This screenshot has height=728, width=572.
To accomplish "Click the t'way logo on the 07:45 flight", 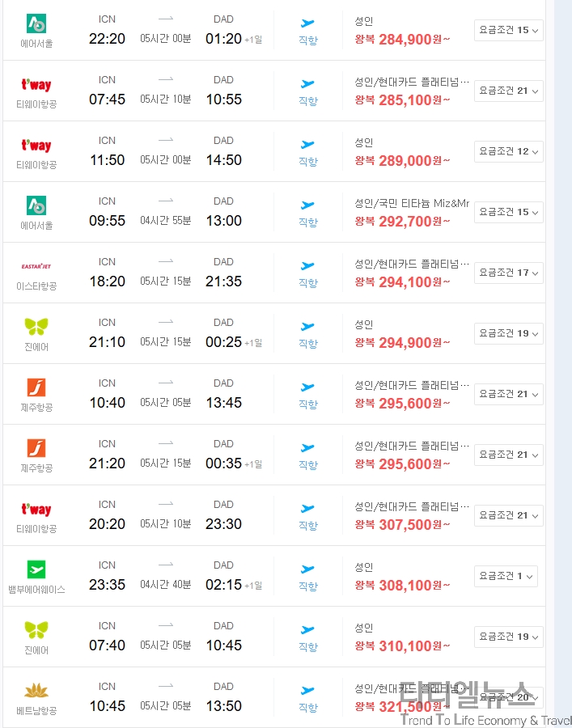I will coord(36,84).
